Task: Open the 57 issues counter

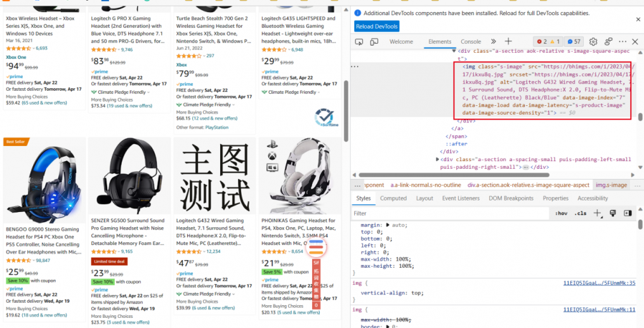Action: (574, 41)
